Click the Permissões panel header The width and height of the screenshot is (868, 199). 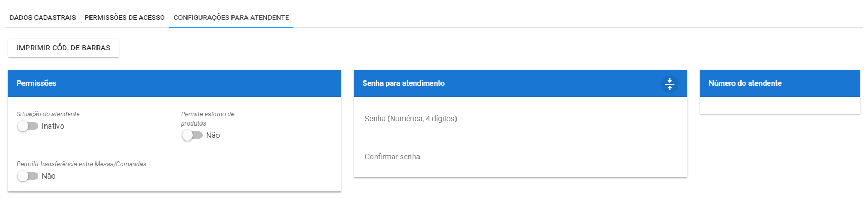click(x=174, y=83)
